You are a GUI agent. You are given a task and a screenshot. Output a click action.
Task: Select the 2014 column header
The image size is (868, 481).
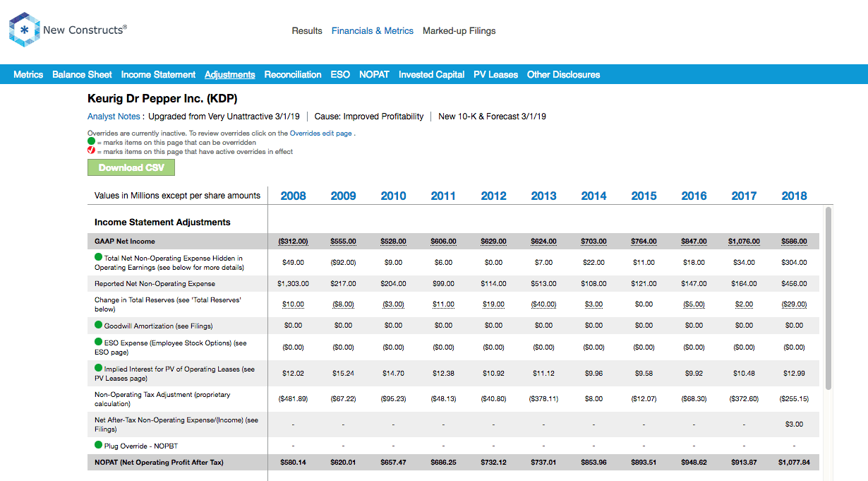click(x=594, y=196)
